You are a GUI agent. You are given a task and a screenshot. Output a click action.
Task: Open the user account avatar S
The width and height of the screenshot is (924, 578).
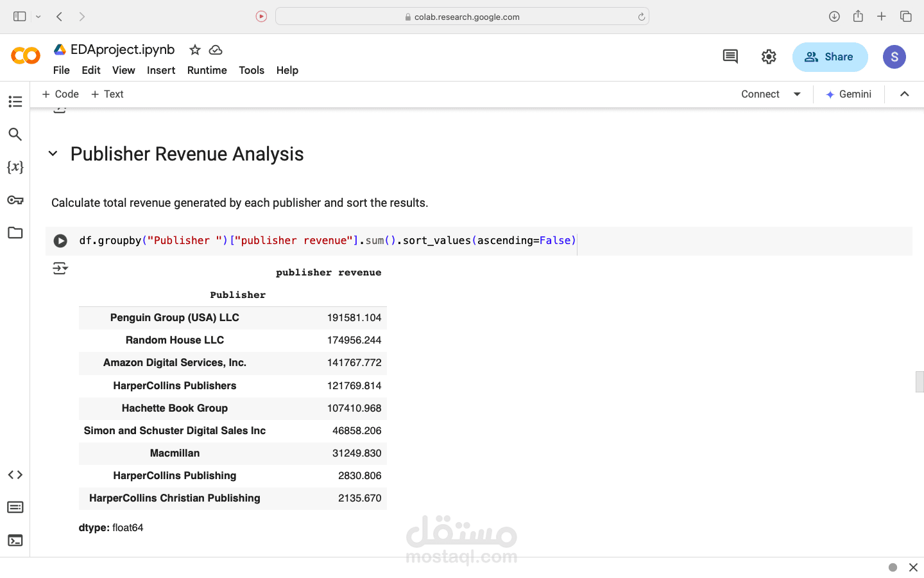(x=894, y=57)
